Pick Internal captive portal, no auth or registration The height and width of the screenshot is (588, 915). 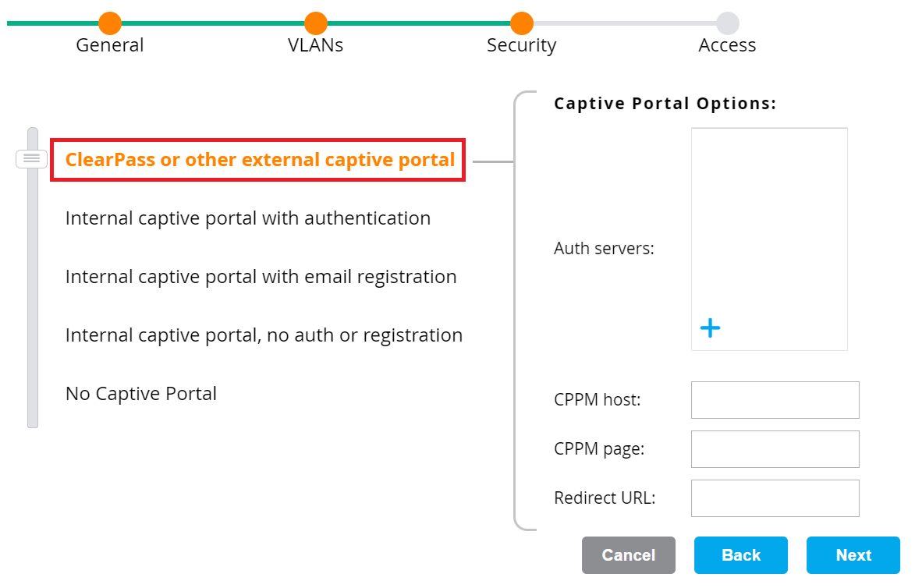tap(264, 335)
